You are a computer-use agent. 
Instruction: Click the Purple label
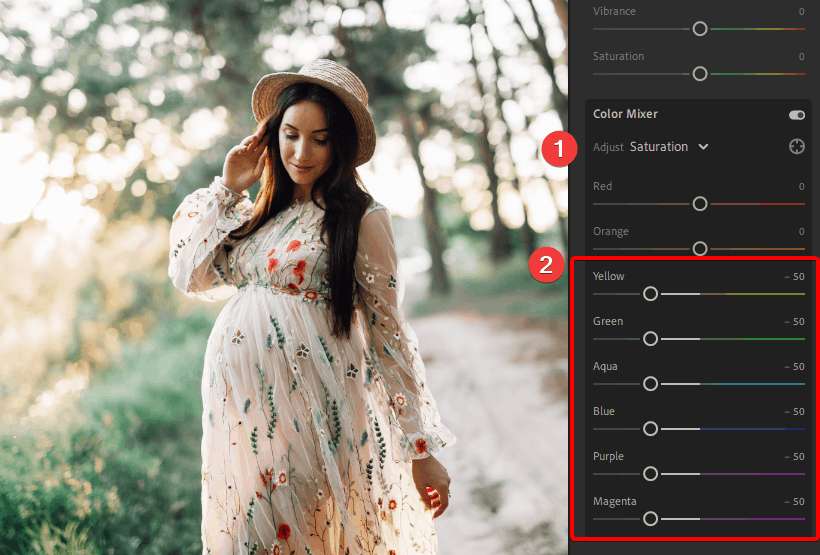(x=608, y=456)
